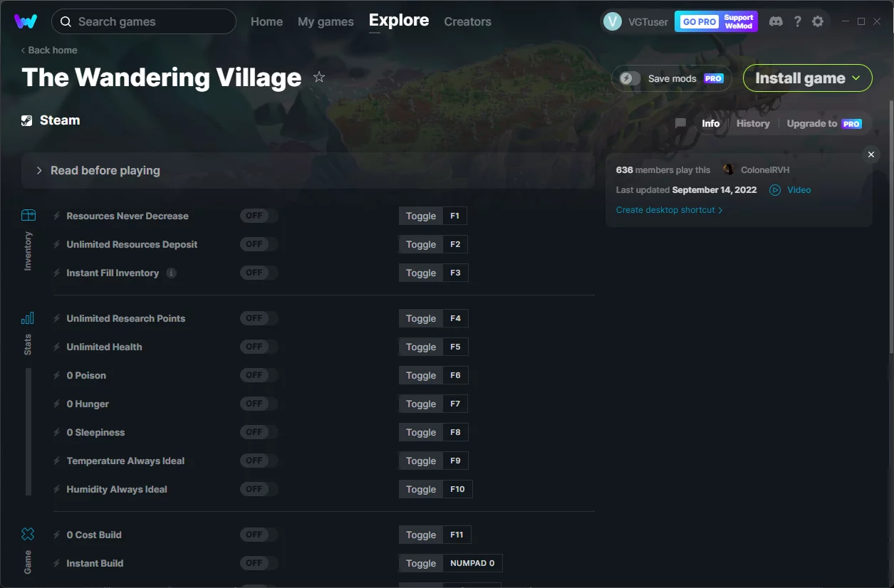Click lightning icon beside Unlimited Research Points
Screen dimensions: 894x588
[57, 318]
